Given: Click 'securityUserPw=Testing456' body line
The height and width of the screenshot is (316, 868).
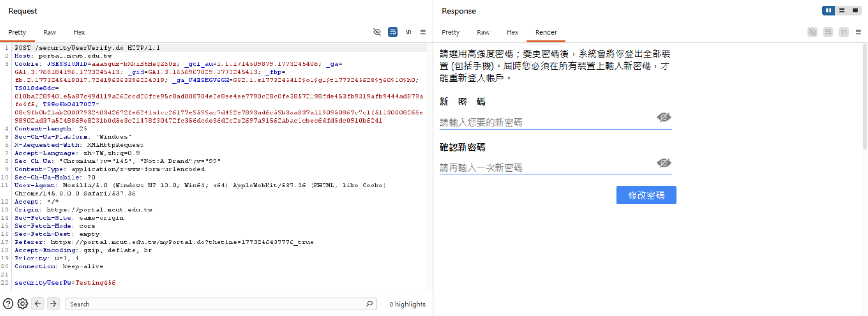Looking at the screenshot, I should [65, 283].
